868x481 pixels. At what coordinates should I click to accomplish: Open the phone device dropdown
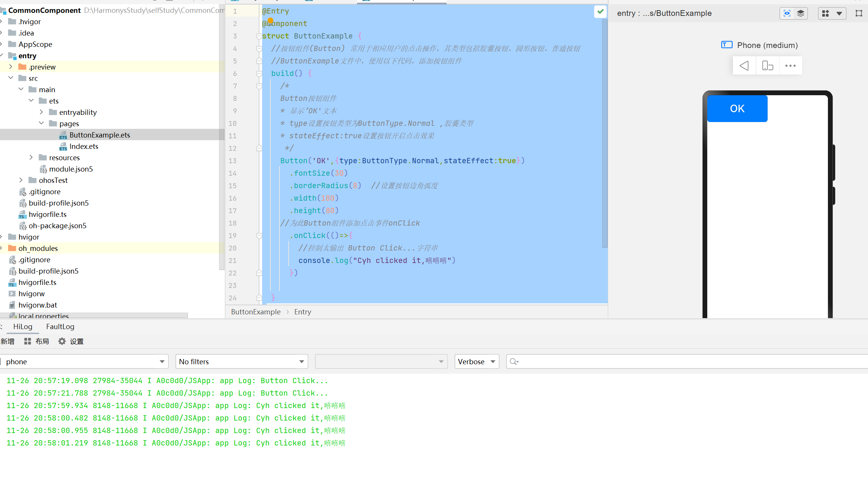point(84,362)
